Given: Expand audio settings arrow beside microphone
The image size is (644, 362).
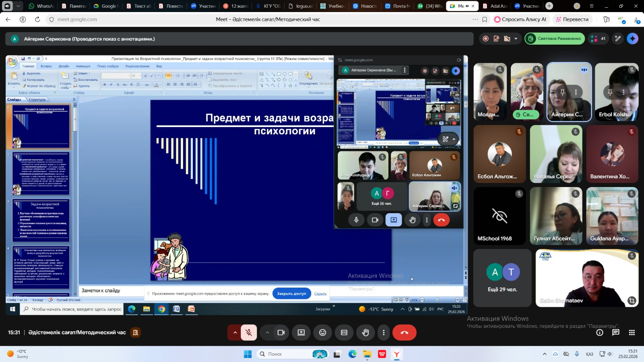Looking at the screenshot, I should pyautogui.click(x=235, y=333).
